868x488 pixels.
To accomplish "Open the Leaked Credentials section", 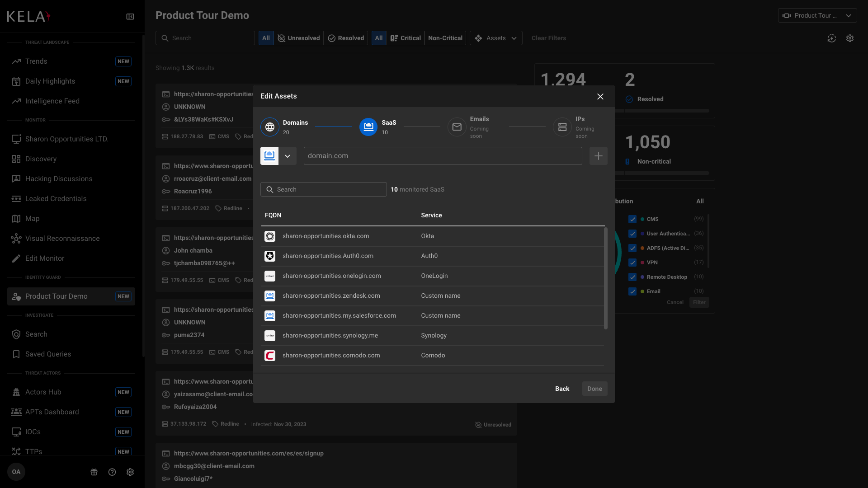I will click(x=56, y=198).
